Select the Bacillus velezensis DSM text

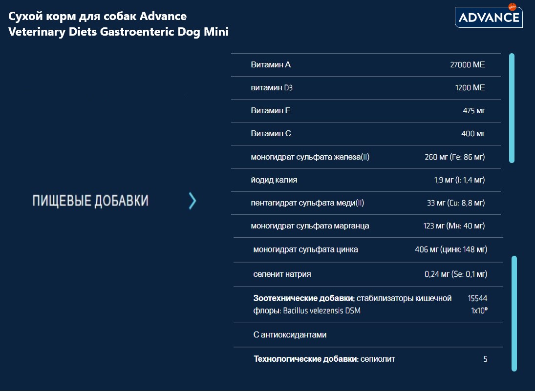point(322,310)
